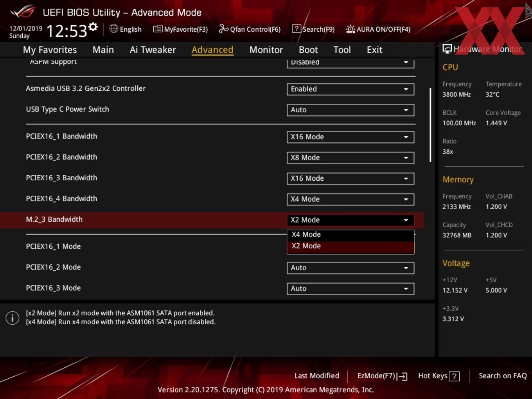This screenshot has width=532, height=399.
Task: Click the Hardware Monitor Memory heading
Action: coord(458,180)
